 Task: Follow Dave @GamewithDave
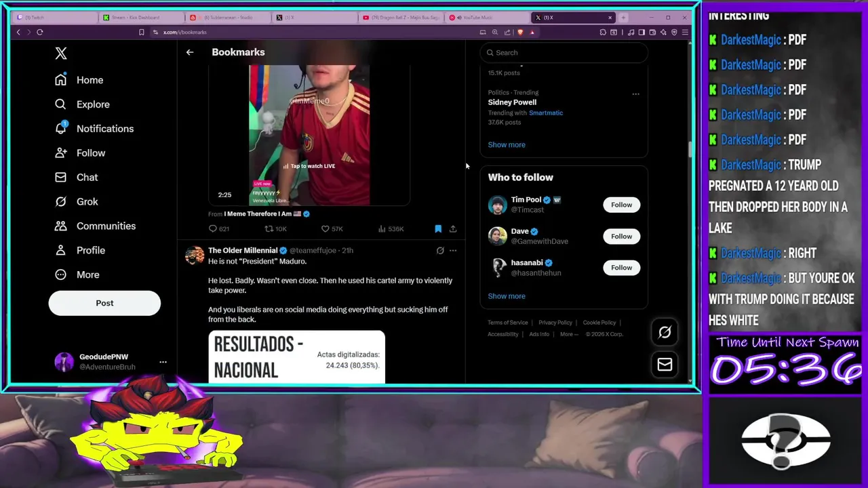(x=621, y=237)
